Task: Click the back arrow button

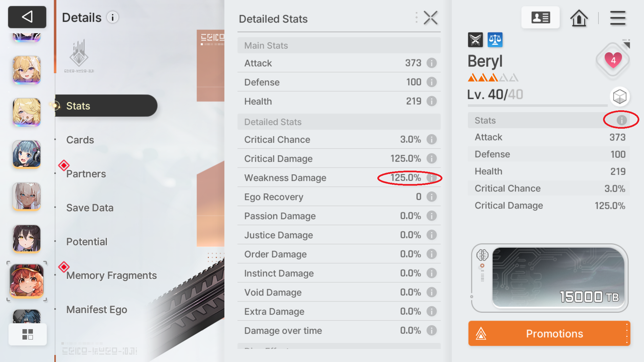Action: (x=27, y=17)
